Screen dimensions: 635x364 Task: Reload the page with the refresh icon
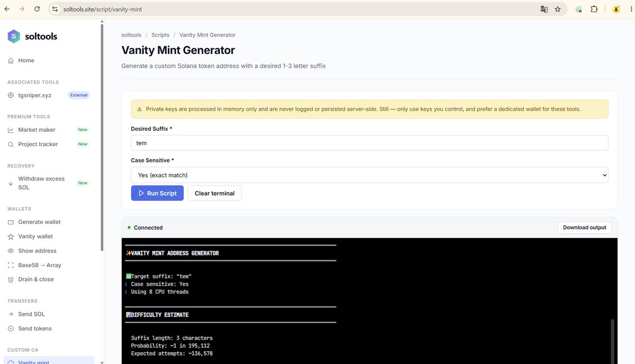(37, 9)
